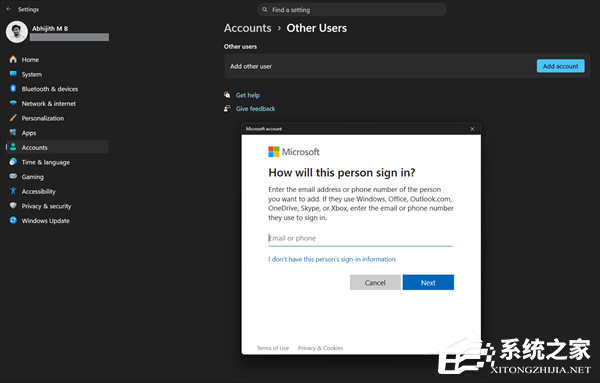Open the Terms of Use link
Image resolution: width=600 pixels, height=383 pixels.
tap(273, 348)
